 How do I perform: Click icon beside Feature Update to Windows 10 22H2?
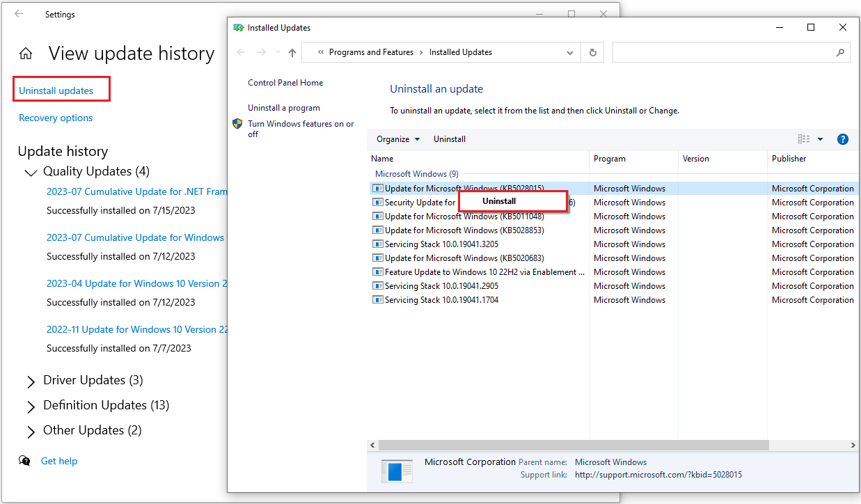click(378, 272)
